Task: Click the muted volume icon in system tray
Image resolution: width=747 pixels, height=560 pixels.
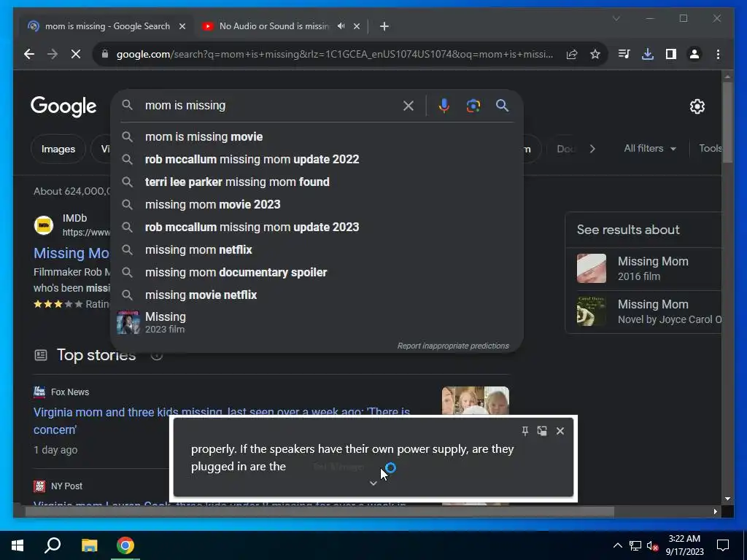Action: pyautogui.click(x=653, y=545)
